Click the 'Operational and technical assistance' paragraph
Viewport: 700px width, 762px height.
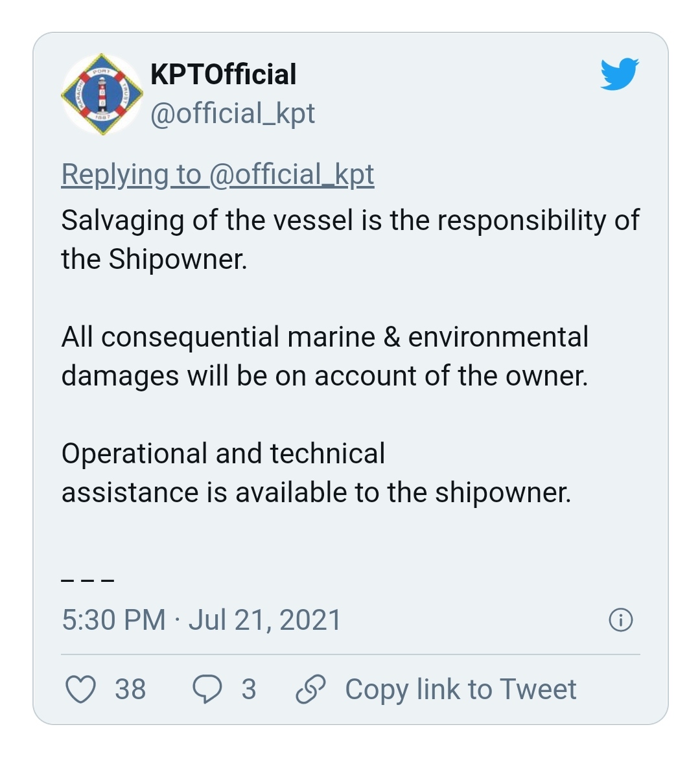(x=316, y=472)
